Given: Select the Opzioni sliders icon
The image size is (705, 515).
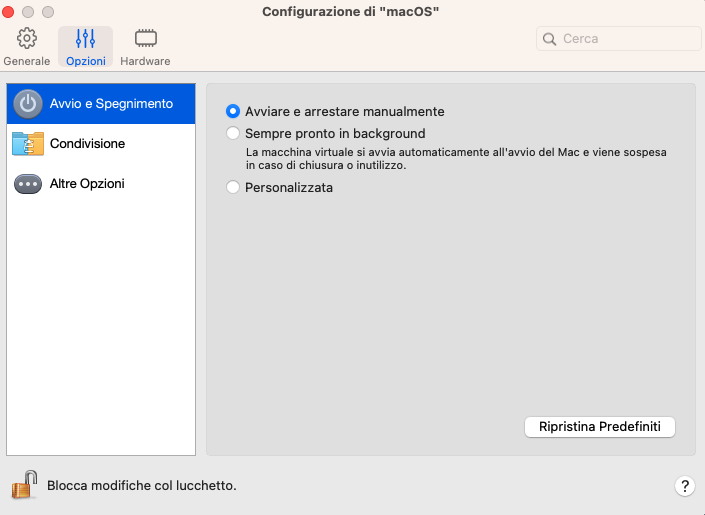Looking at the screenshot, I should point(85,39).
